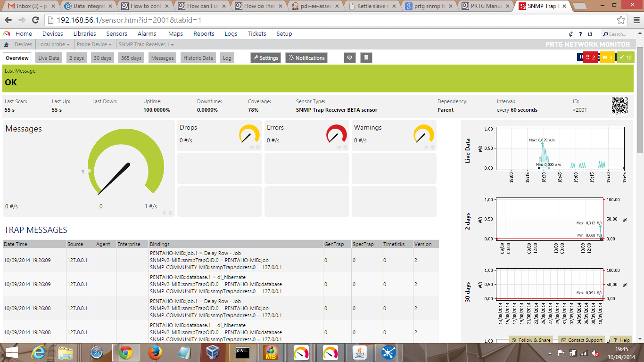
Task: Click the Devices breadcrumb link
Action: [x=23, y=44]
